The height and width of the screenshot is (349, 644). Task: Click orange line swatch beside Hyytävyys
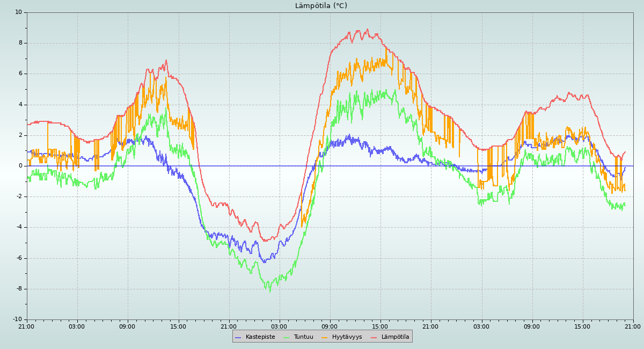point(325,337)
